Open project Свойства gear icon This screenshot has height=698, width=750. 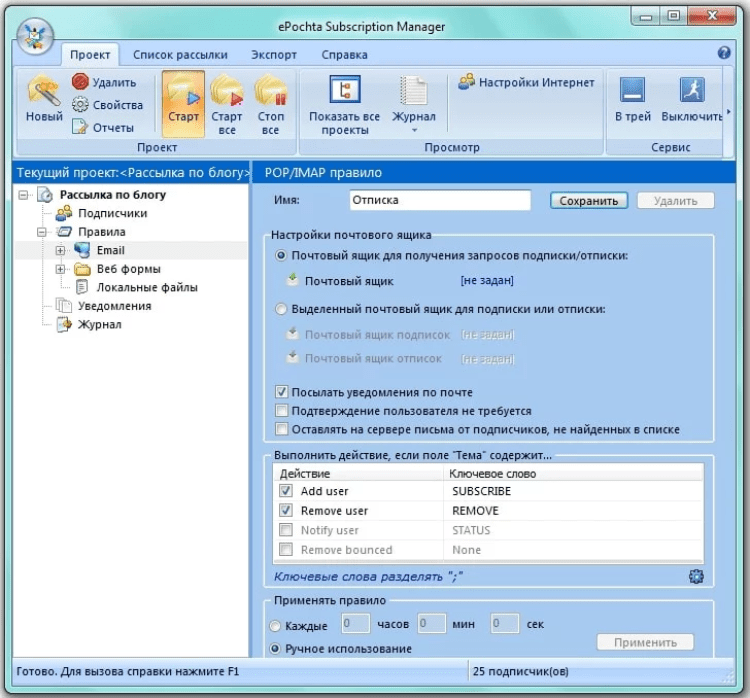[80, 105]
